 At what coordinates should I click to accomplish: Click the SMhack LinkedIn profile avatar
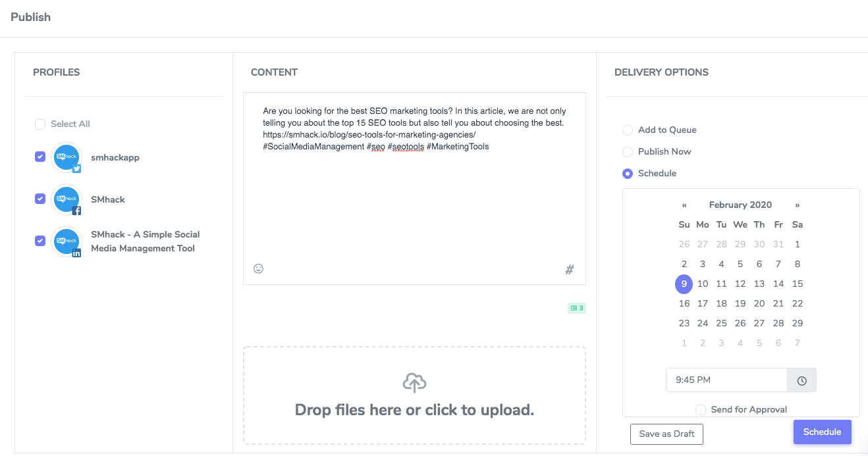click(66, 241)
